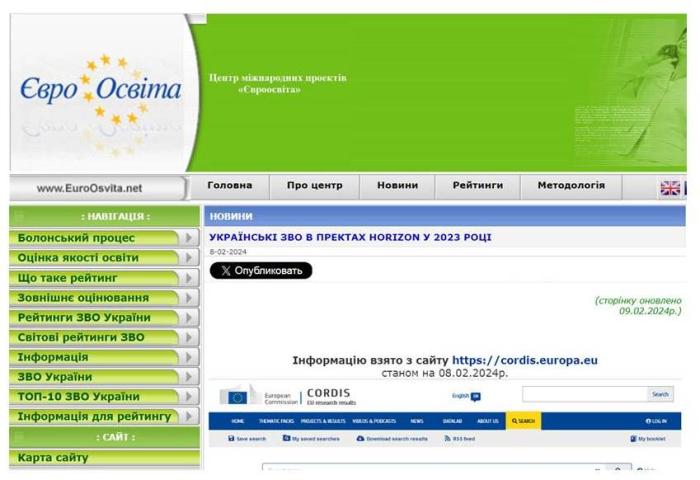Go to the Рейтинги top menu
The width and height of the screenshot is (700, 480).
point(477,186)
